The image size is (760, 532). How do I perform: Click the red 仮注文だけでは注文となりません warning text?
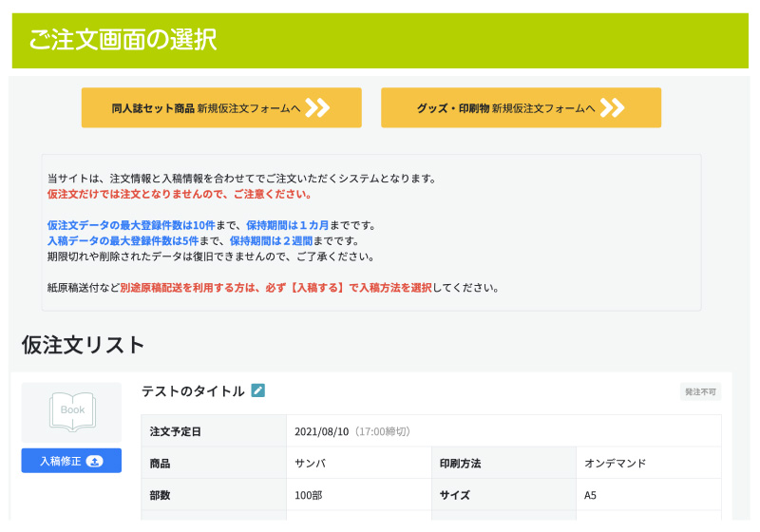coord(179,195)
